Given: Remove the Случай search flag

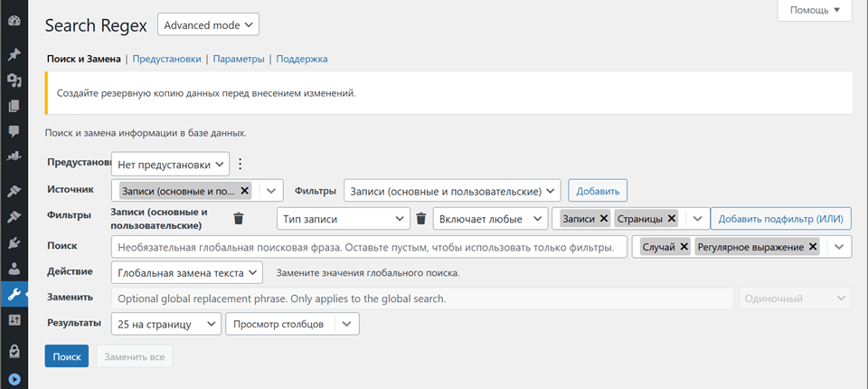Looking at the screenshot, I should pyautogui.click(x=684, y=247).
